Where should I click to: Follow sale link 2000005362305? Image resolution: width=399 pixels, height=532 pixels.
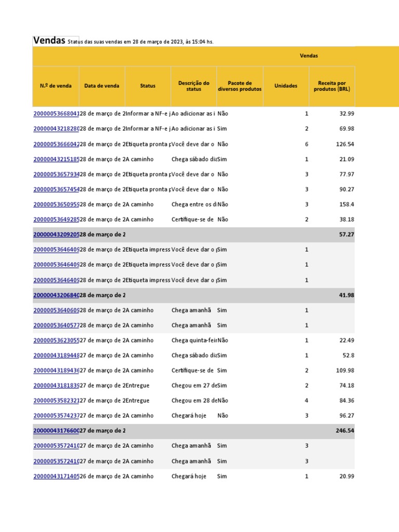(x=56, y=341)
